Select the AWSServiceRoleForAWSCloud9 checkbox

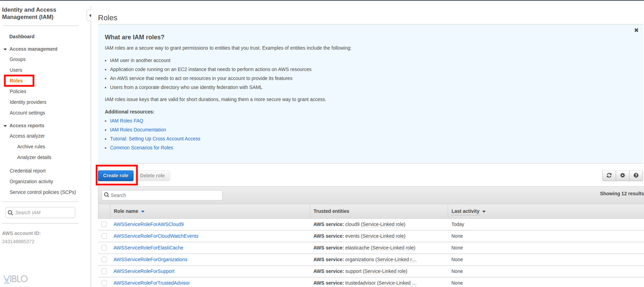[104, 225]
